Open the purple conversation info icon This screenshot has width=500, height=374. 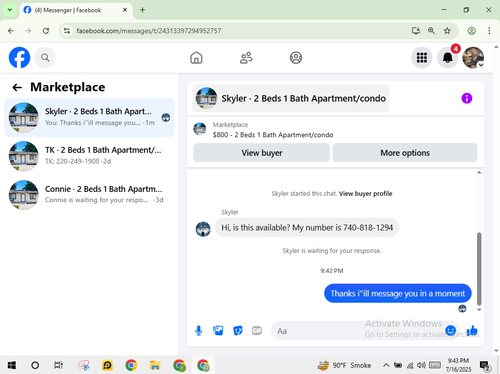click(467, 98)
